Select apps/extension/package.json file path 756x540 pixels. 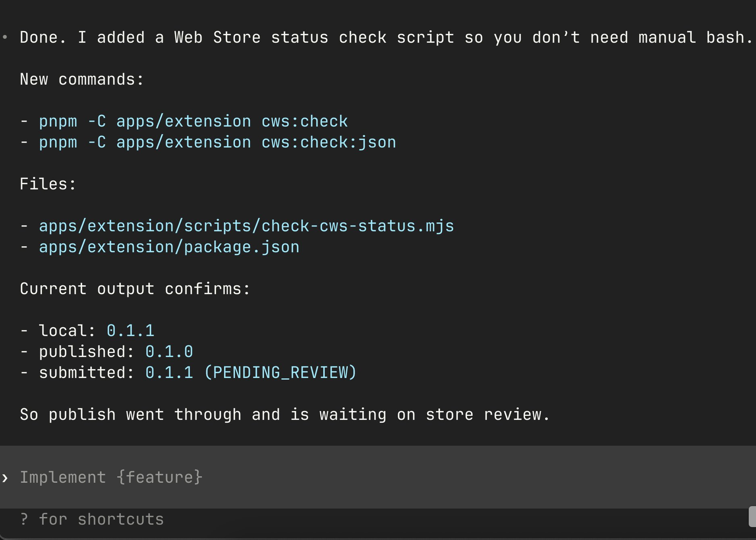pos(169,246)
